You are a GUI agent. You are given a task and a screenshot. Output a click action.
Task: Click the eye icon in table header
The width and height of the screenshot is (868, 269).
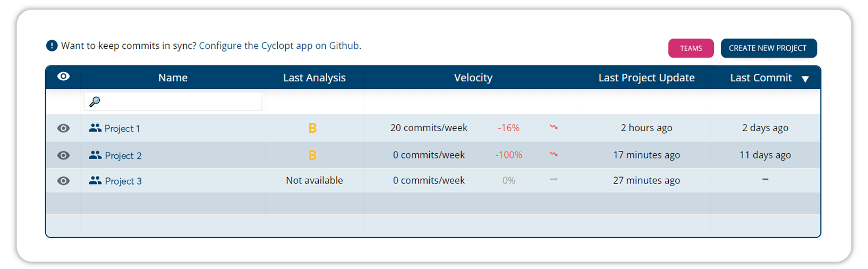(63, 77)
